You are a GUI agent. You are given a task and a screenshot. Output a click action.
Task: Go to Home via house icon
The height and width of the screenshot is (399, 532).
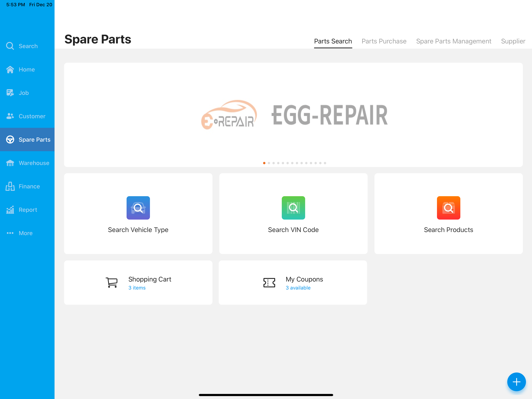[x=10, y=70]
